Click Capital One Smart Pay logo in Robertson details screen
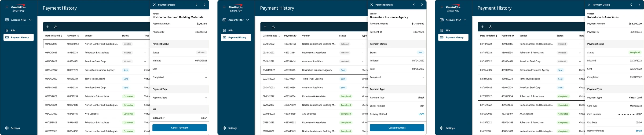This screenshot has height=135, width=644. [x=453, y=8]
